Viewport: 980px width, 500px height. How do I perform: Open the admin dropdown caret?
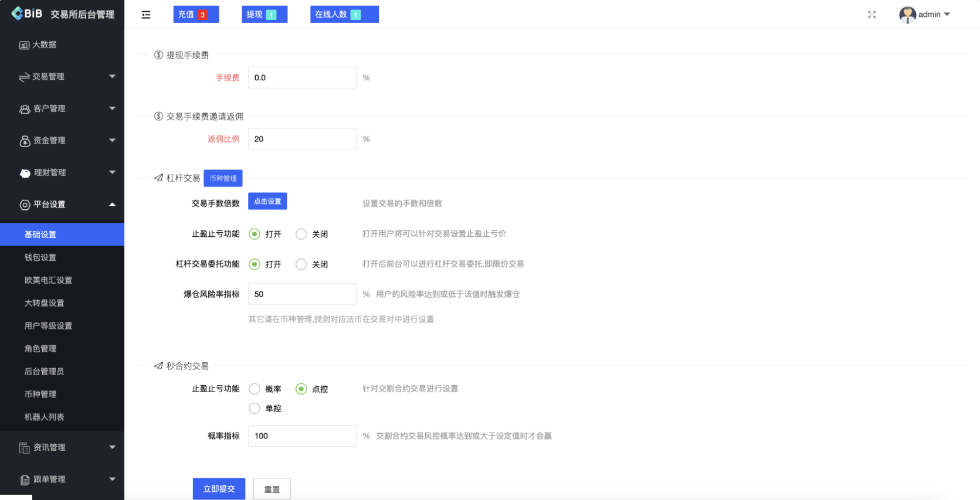(x=947, y=15)
